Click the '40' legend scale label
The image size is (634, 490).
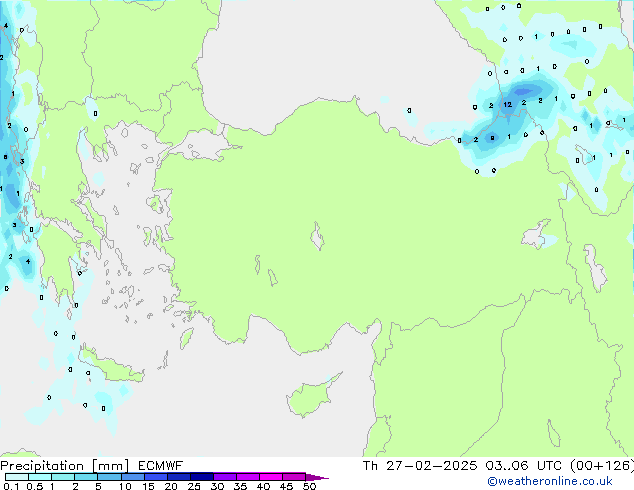(x=263, y=486)
